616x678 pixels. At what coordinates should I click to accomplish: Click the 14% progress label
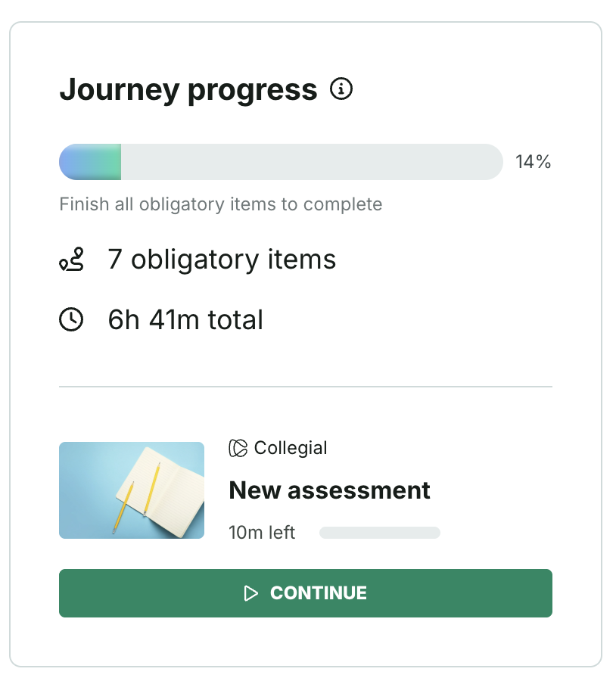533,162
